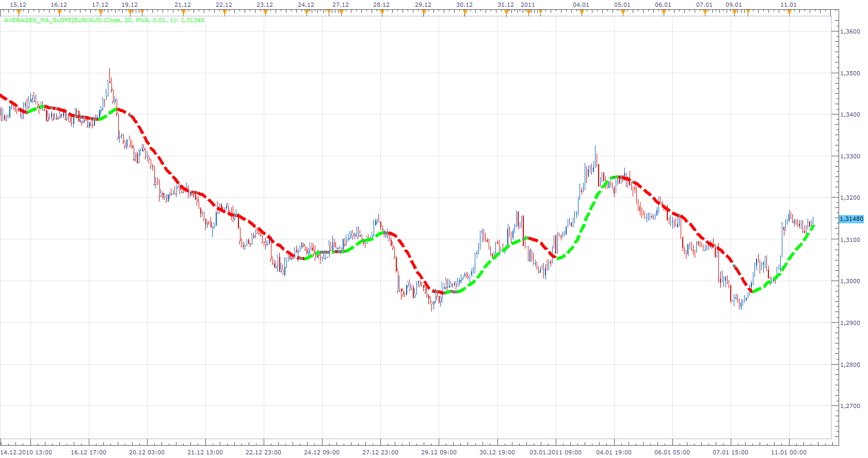
Task: Click the 30.12 date label at top
Action: coord(464,5)
